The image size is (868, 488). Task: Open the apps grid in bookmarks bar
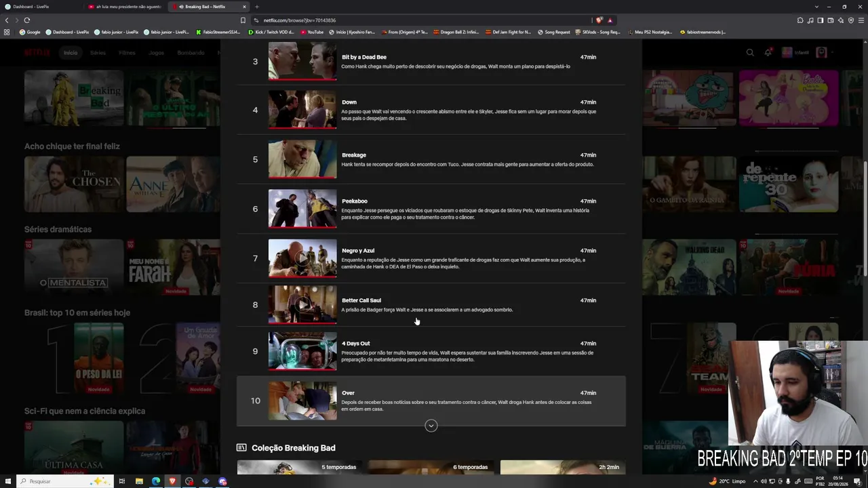coord(7,32)
